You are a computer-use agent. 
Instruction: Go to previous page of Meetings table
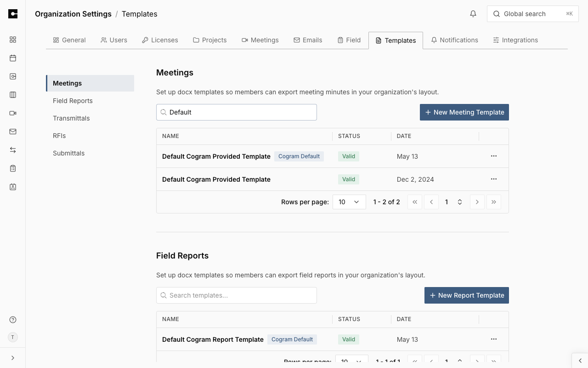click(x=431, y=202)
